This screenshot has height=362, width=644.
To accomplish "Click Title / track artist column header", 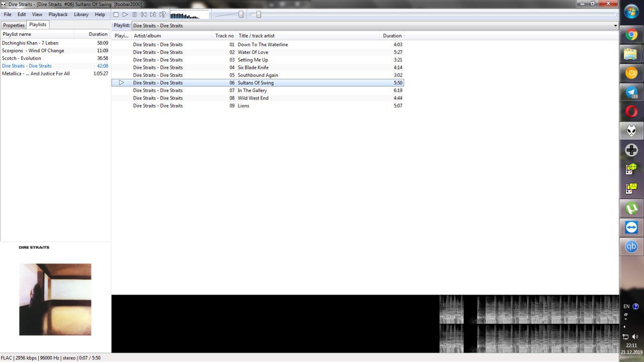I will point(308,36).
